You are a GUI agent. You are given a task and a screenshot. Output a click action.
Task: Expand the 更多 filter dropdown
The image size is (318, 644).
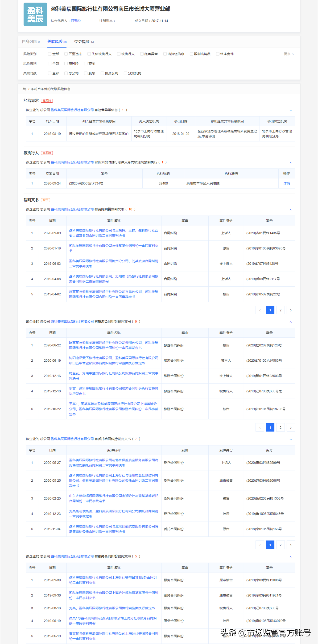(289, 54)
